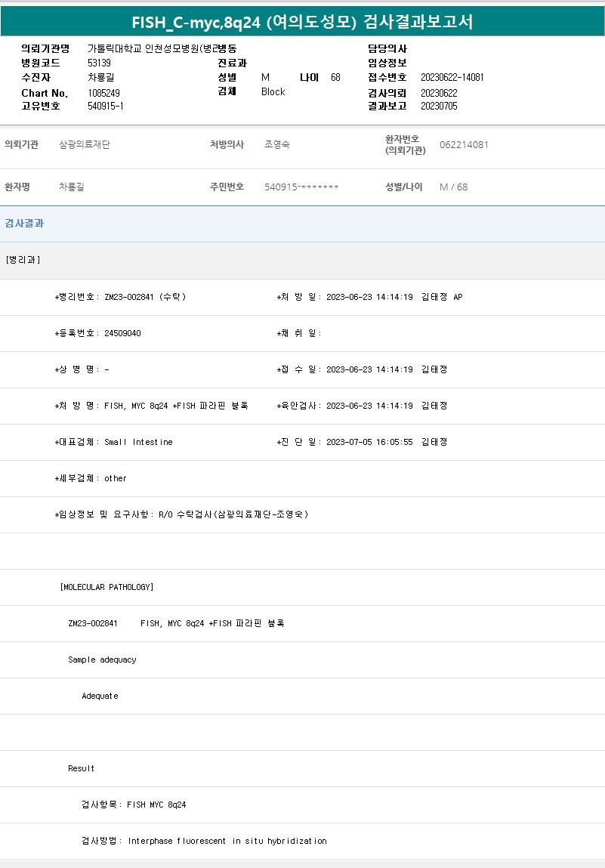Click the 검사결과보고서 report title banner
Image resolution: width=605 pixels, height=868 pixels.
click(x=302, y=21)
